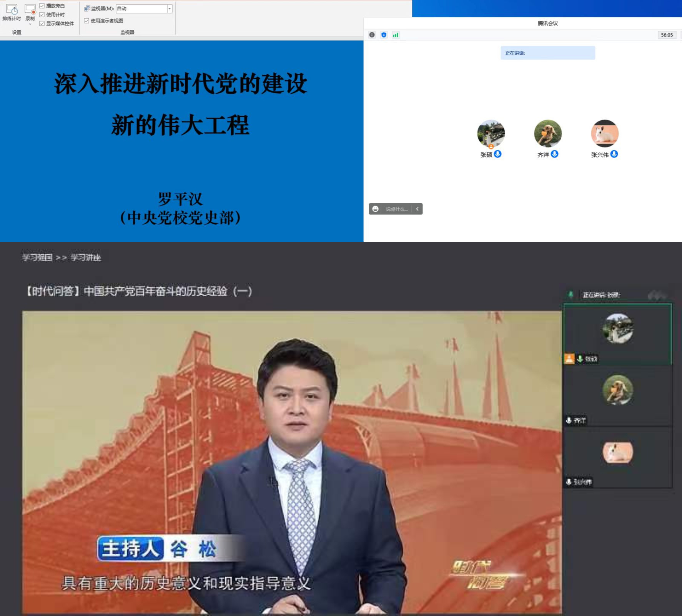Open the 监视器 monitor dropdown arrow
The height and width of the screenshot is (616, 682).
pos(170,8)
